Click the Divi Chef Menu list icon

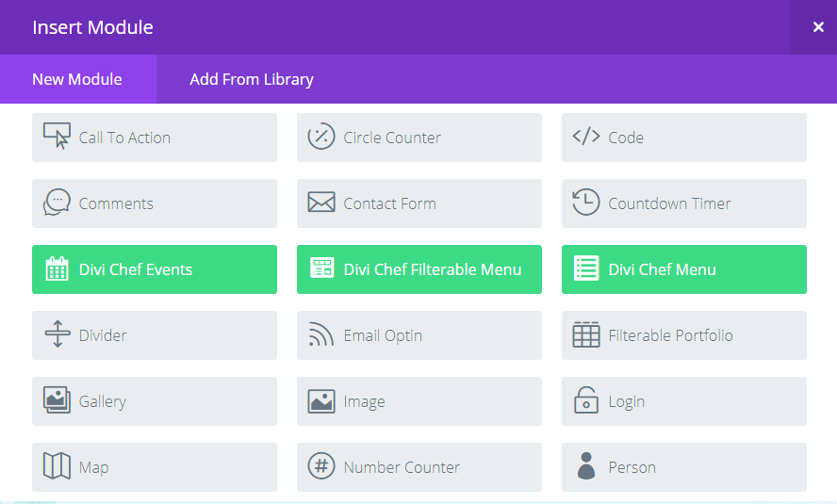(x=586, y=268)
